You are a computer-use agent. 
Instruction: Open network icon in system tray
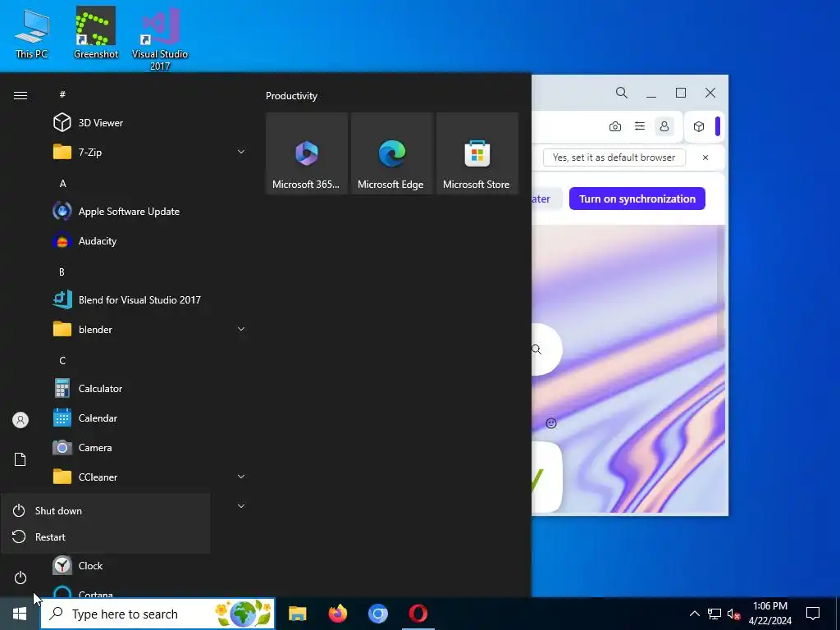point(714,614)
